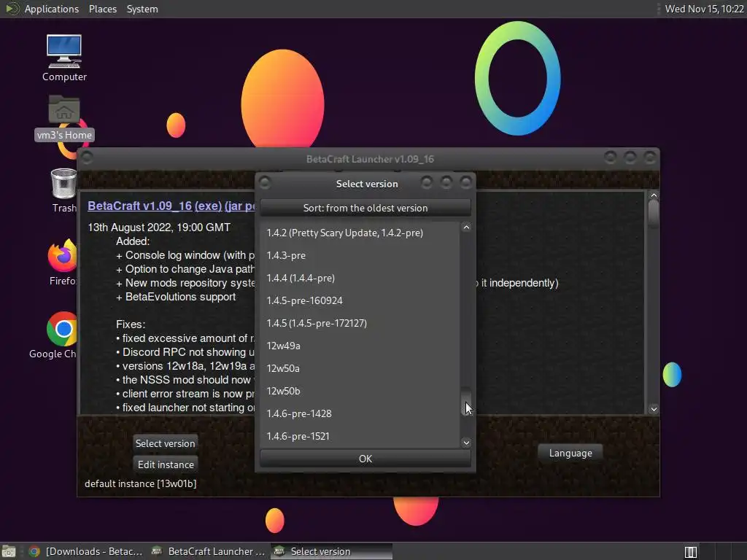Open the Trash desktop icon

[x=64, y=190]
